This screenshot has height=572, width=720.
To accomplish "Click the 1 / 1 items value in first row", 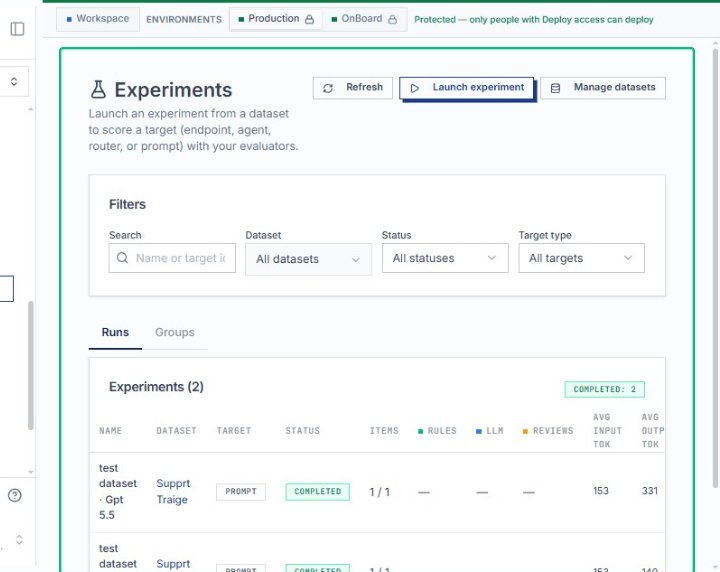I will point(379,492).
